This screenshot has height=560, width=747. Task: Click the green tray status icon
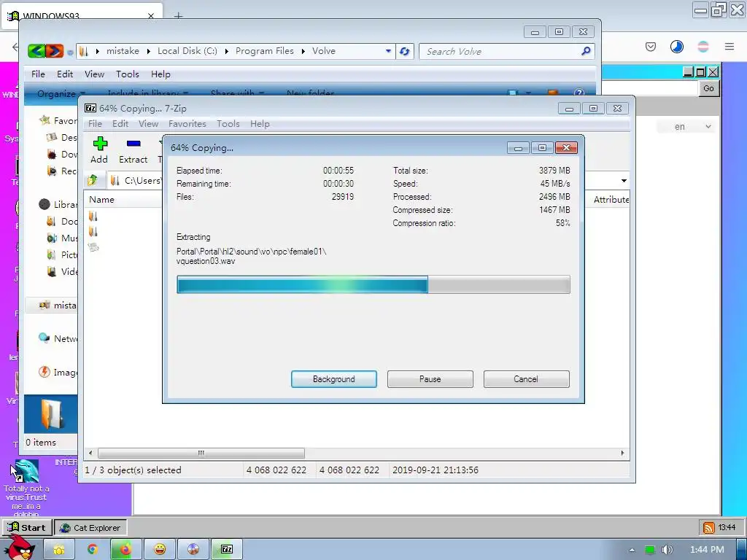click(650, 550)
